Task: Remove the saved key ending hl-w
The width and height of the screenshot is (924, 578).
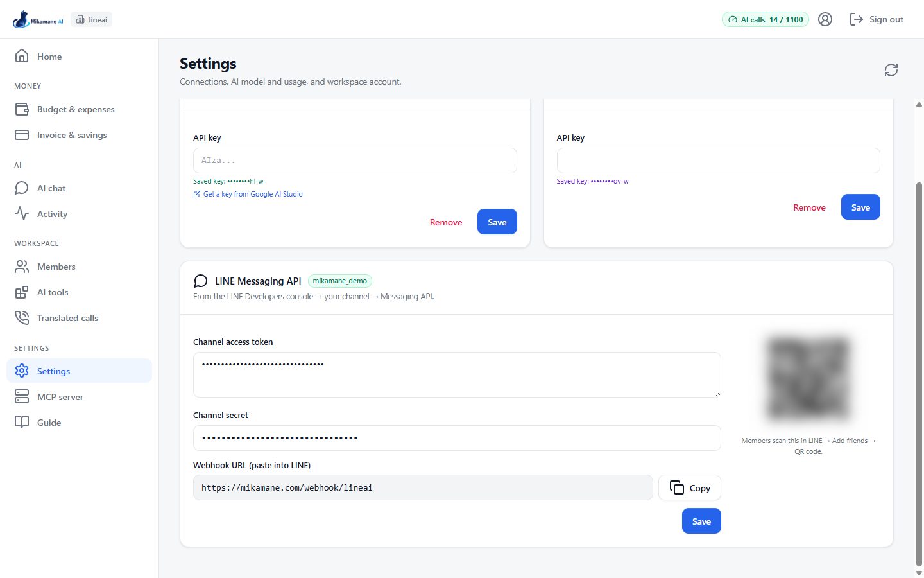Action: (446, 222)
